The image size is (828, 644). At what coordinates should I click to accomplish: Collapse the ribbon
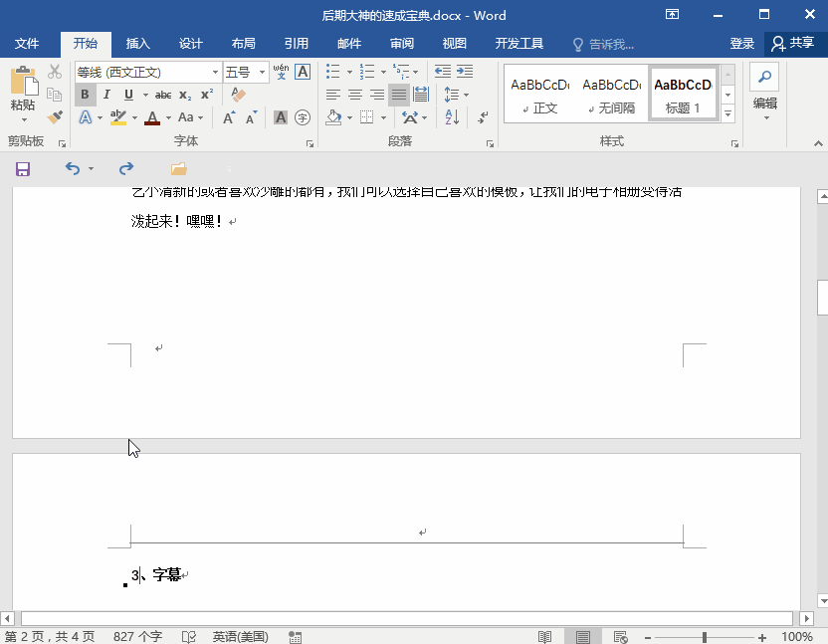[x=818, y=143]
